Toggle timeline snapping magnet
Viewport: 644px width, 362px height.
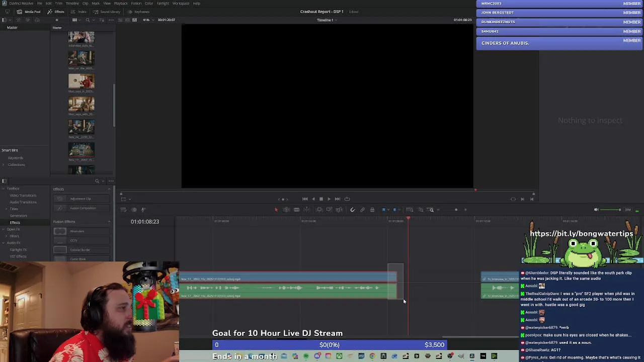tap(352, 210)
